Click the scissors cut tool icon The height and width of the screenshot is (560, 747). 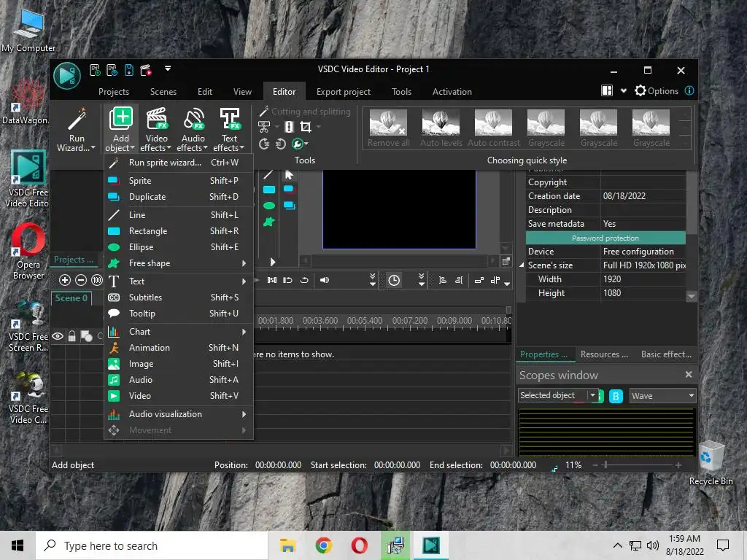pyautogui.click(x=264, y=127)
